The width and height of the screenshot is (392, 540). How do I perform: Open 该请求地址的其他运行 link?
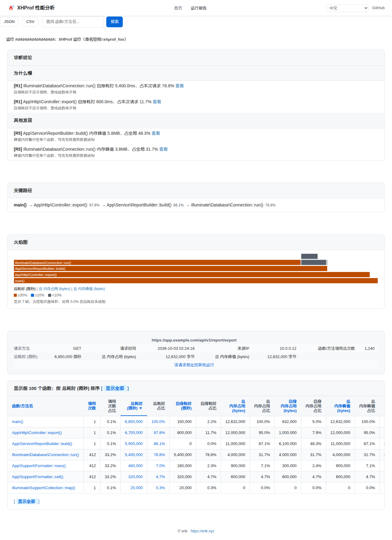pos(194,365)
